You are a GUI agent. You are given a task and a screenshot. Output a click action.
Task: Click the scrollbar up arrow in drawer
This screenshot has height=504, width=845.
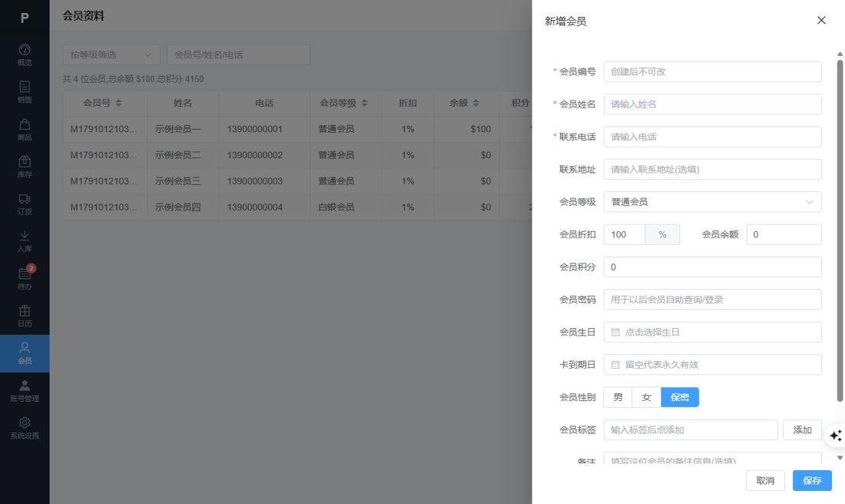coord(840,54)
